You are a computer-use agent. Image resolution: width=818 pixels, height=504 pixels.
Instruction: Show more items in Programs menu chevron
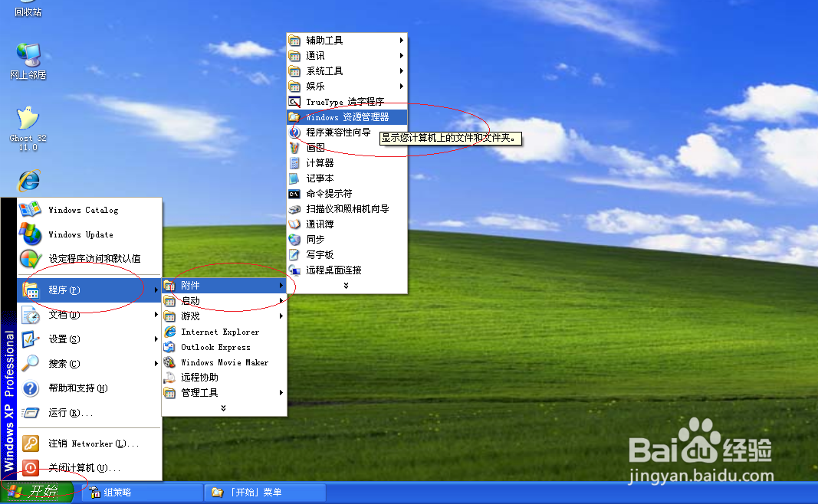pyautogui.click(x=223, y=408)
